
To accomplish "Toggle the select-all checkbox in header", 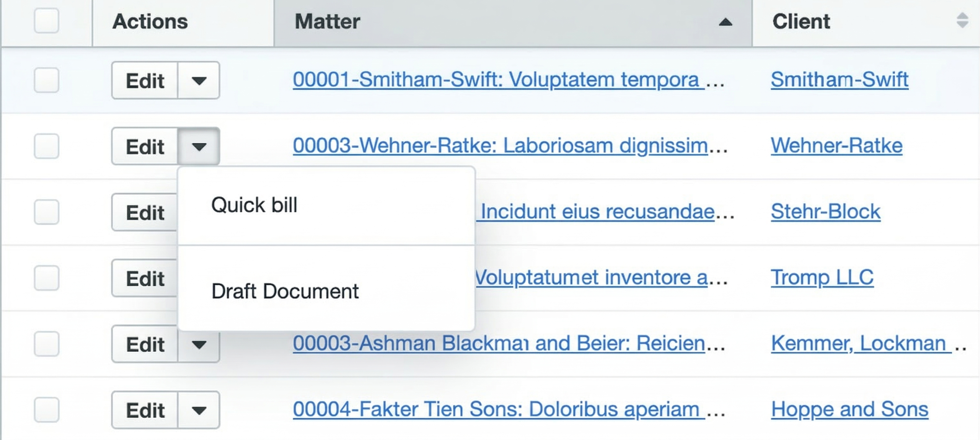I will pyautogui.click(x=46, y=20).
